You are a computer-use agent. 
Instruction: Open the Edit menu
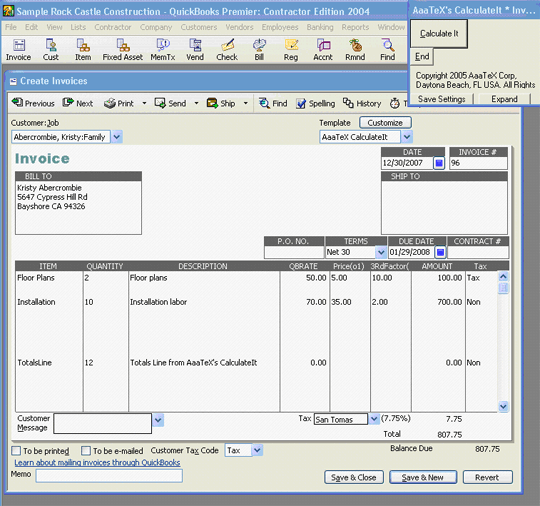(31, 27)
